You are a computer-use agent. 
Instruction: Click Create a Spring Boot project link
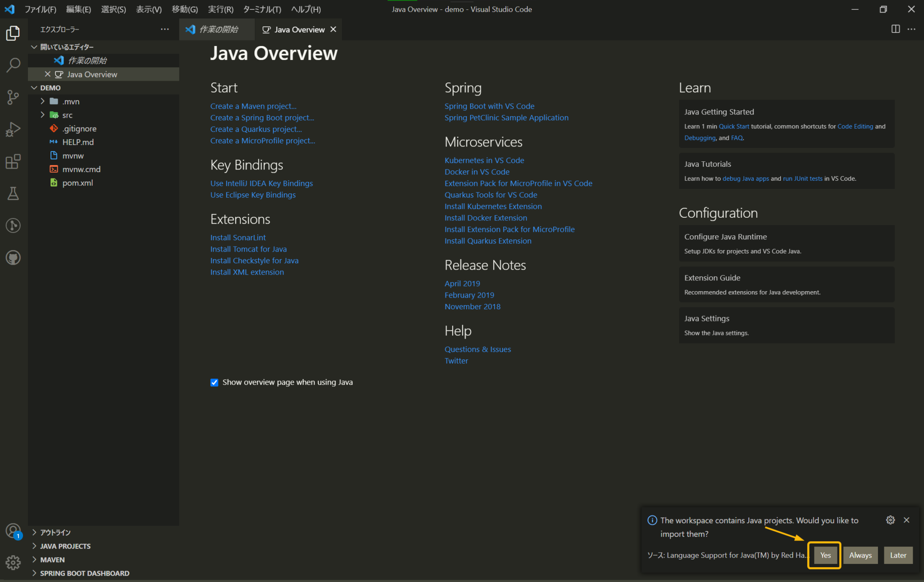click(262, 118)
